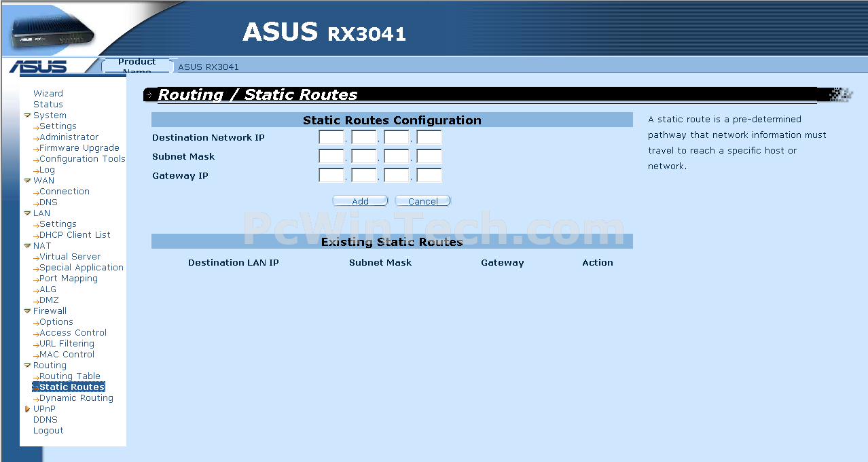Focus second octet of Destination Network IP
This screenshot has height=462, width=868.
pyautogui.click(x=364, y=137)
